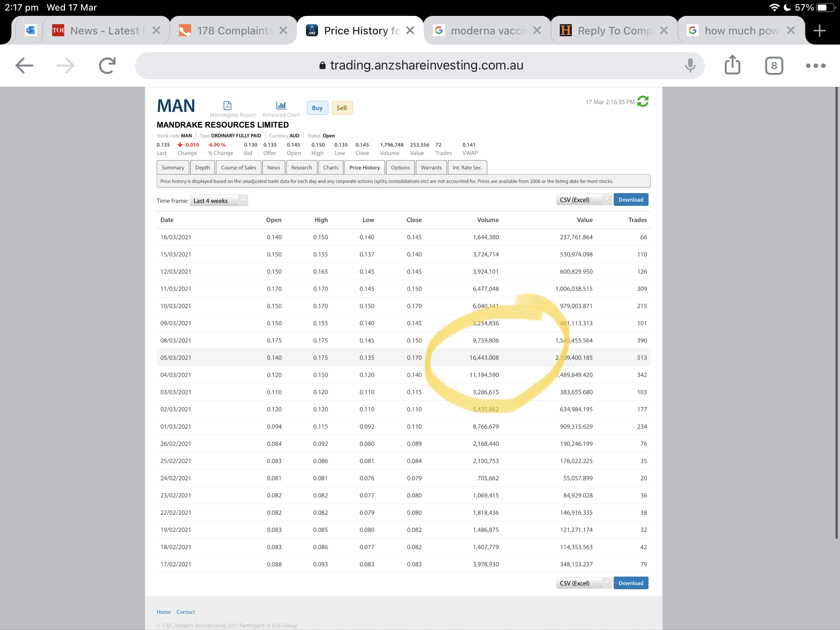Click the 1,006,038.515 value cell
Screen dimensions: 840x630
pyautogui.click(x=574, y=289)
